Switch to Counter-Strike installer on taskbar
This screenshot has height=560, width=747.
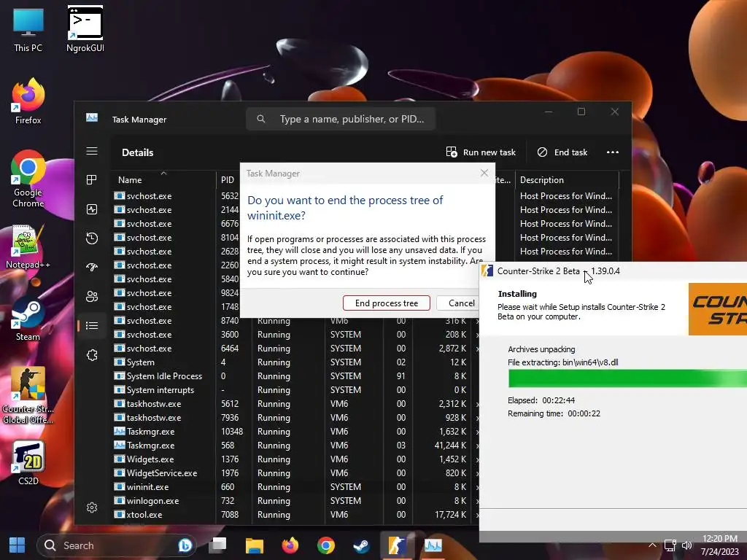pos(397,545)
